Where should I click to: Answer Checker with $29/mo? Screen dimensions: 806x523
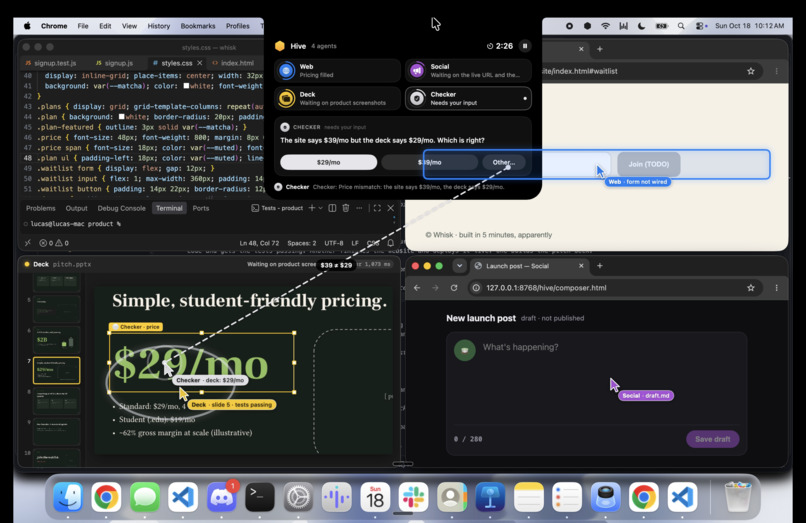click(328, 162)
